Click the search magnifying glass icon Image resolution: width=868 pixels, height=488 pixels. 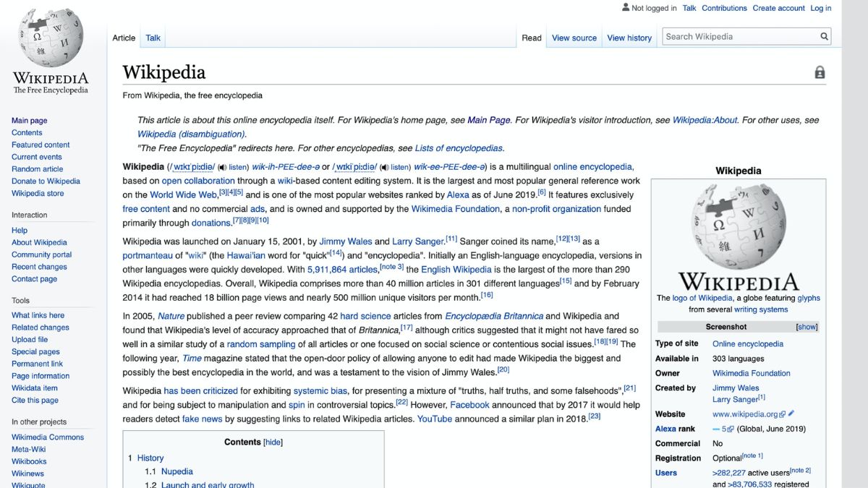point(824,36)
